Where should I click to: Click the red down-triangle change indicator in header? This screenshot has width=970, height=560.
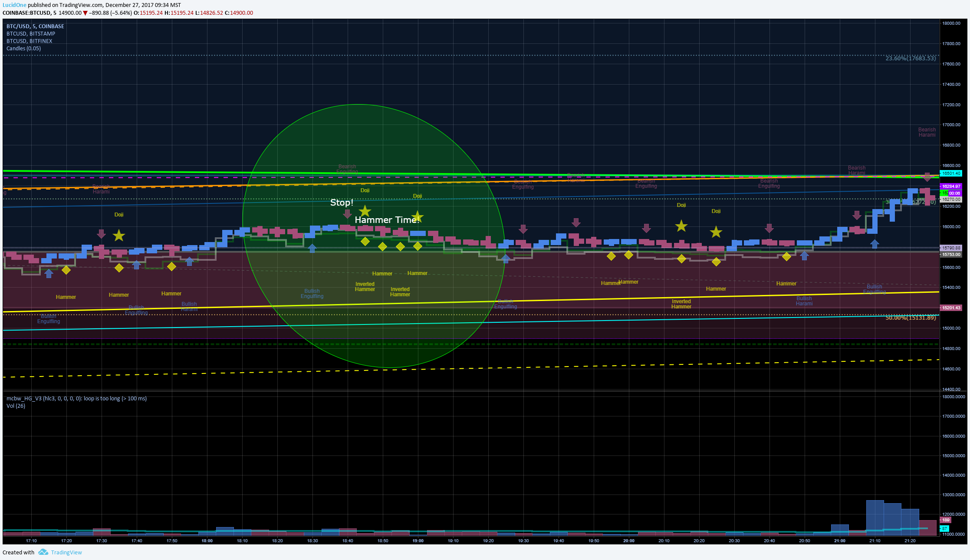point(85,13)
